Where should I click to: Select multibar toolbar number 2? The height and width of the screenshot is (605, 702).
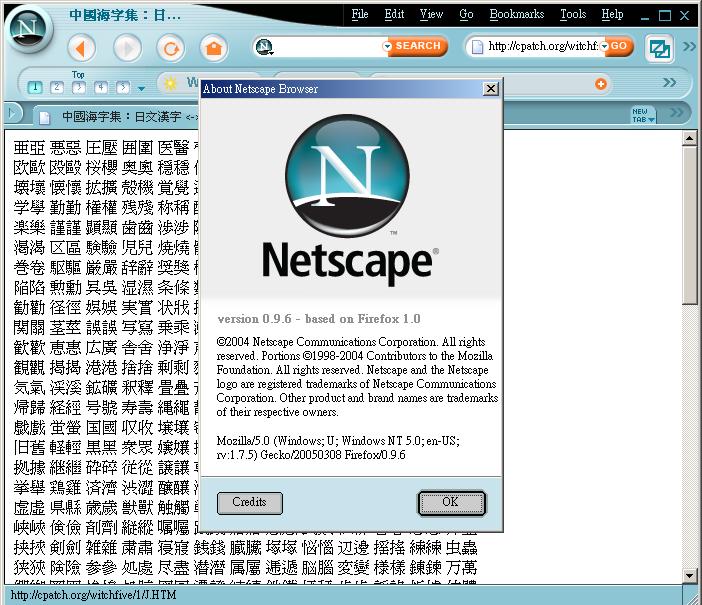(57, 87)
